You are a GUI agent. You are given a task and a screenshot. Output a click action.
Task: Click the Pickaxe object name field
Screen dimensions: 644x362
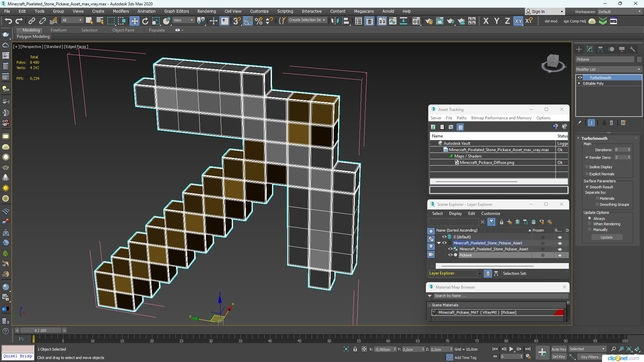pos(605,59)
